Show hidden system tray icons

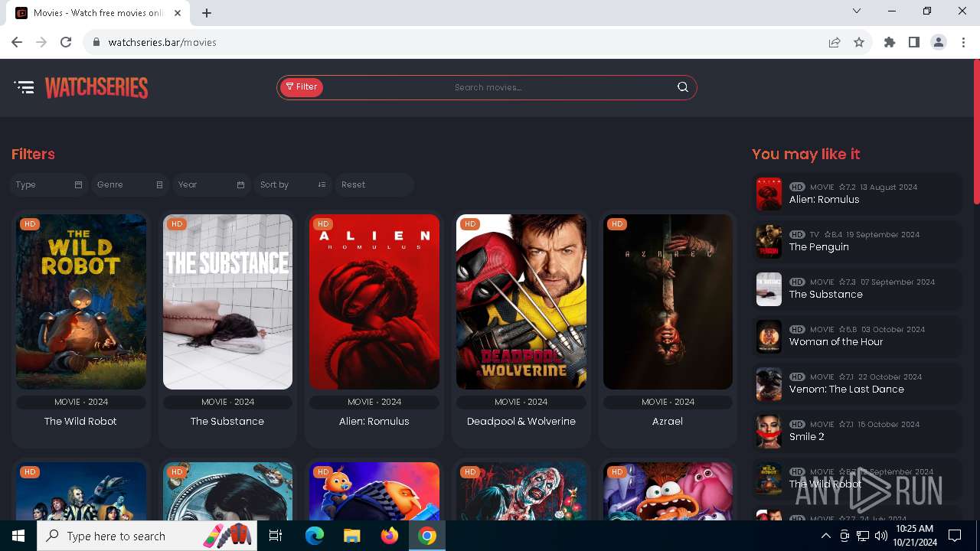click(826, 536)
